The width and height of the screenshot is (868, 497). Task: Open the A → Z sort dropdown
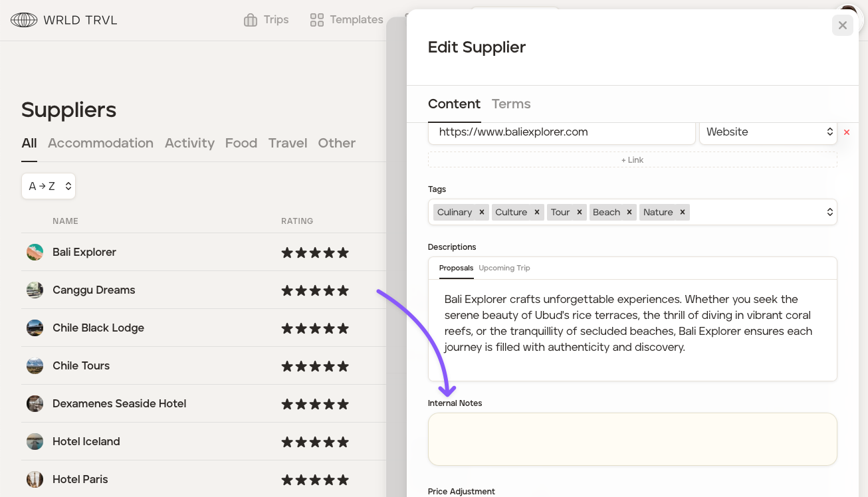(49, 186)
